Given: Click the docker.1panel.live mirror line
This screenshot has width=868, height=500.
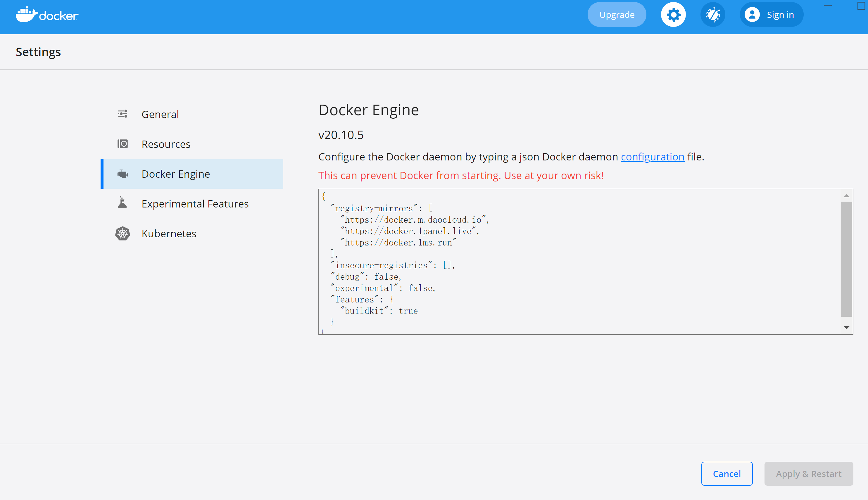Looking at the screenshot, I should (x=410, y=231).
